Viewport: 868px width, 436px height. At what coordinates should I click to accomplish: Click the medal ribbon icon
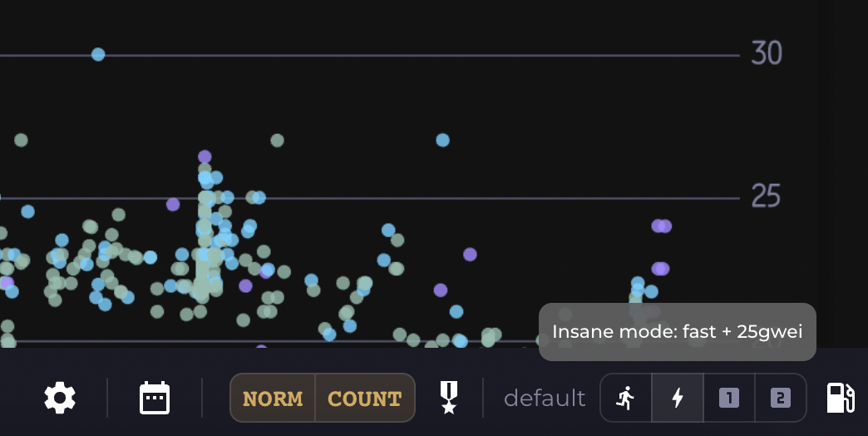(449, 398)
